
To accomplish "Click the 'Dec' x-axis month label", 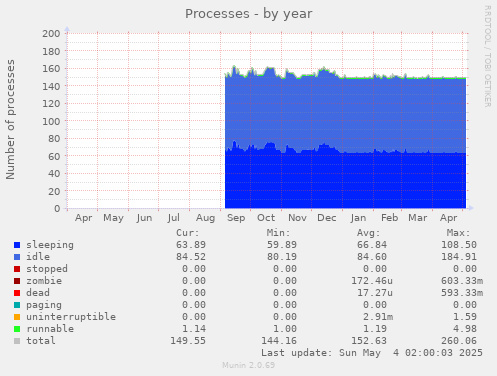I will [327, 218].
